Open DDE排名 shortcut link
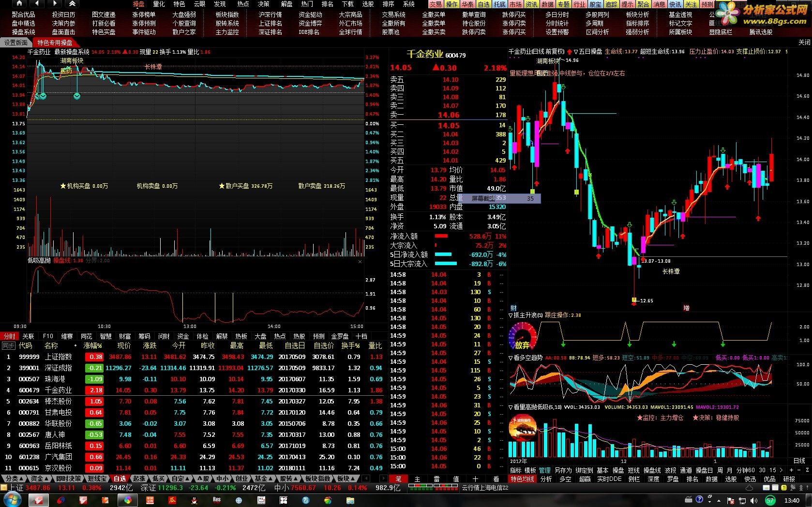 point(309,32)
